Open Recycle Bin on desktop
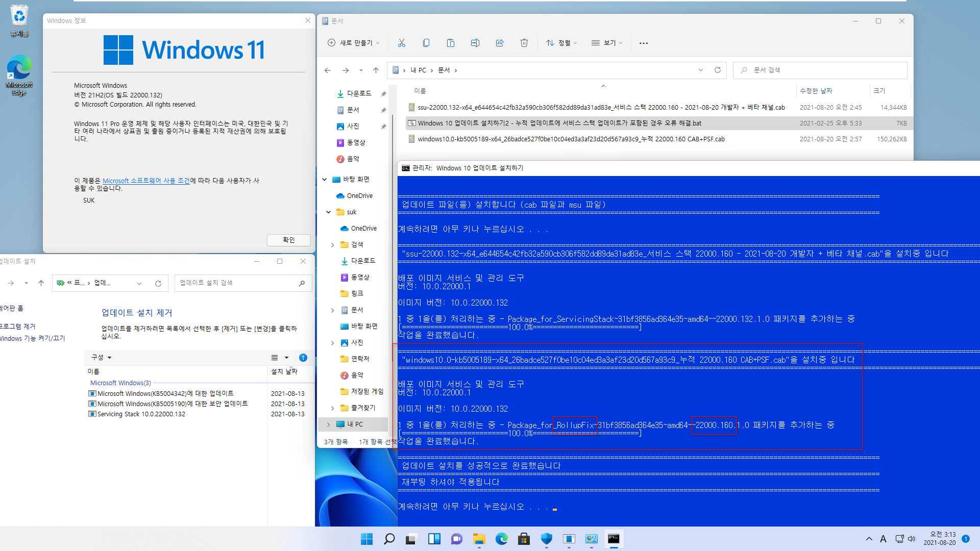 pyautogui.click(x=19, y=20)
